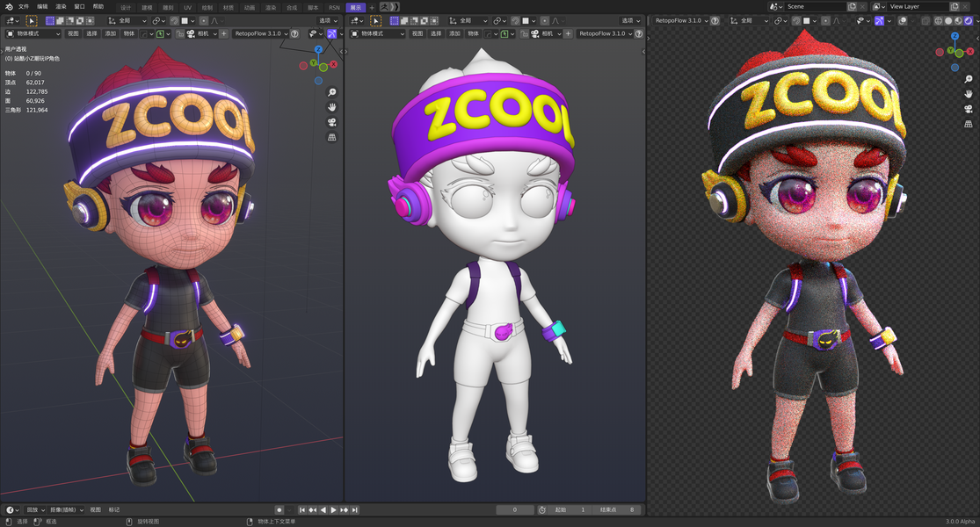Click the blue Z axis on right viewport gizmo
This screenshot has height=527, width=980.
coord(955,36)
